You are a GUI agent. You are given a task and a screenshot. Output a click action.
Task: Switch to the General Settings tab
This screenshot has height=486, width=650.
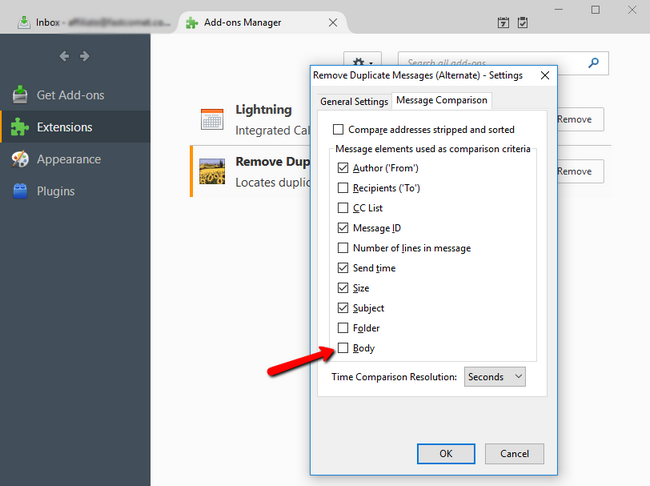[354, 102]
